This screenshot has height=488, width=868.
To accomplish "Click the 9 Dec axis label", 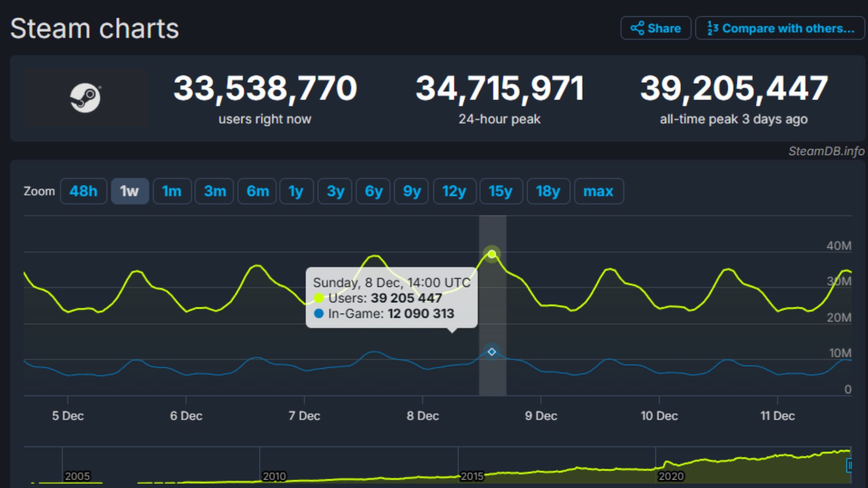I will [x=541, y=416].
